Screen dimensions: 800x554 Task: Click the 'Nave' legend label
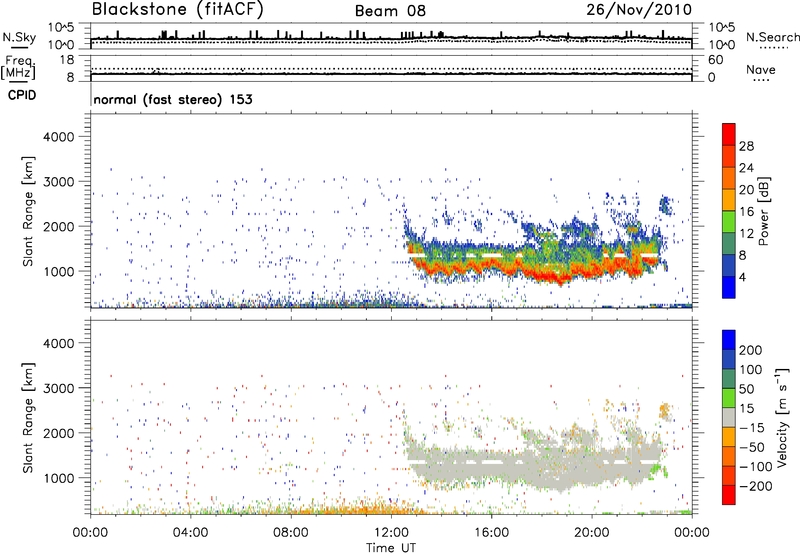[x=761, y=70]
